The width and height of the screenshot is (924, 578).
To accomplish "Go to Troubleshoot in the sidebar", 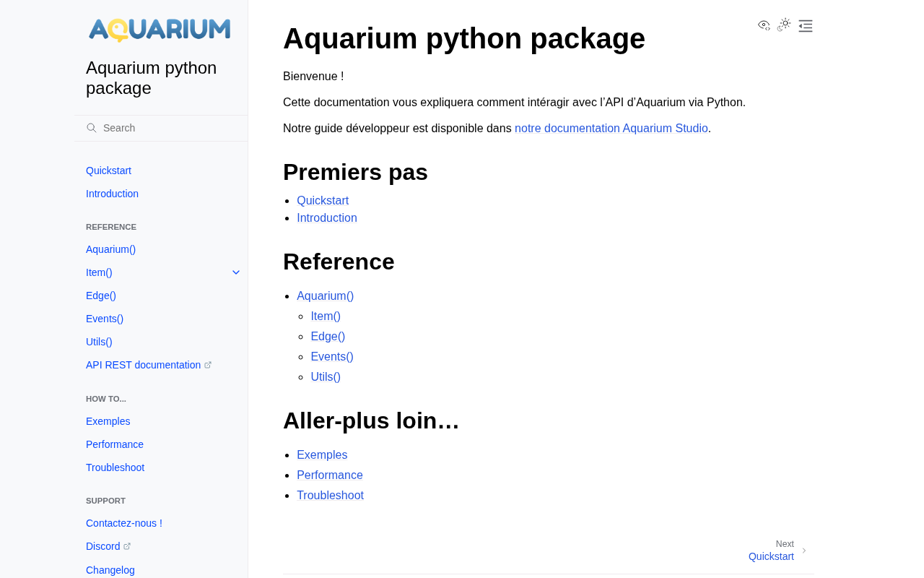I will (115, 467).
